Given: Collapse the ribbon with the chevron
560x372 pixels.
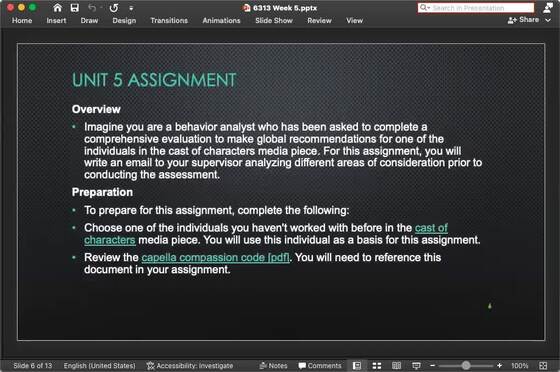Looking at the screenshot, I should [x=548, y=20].
